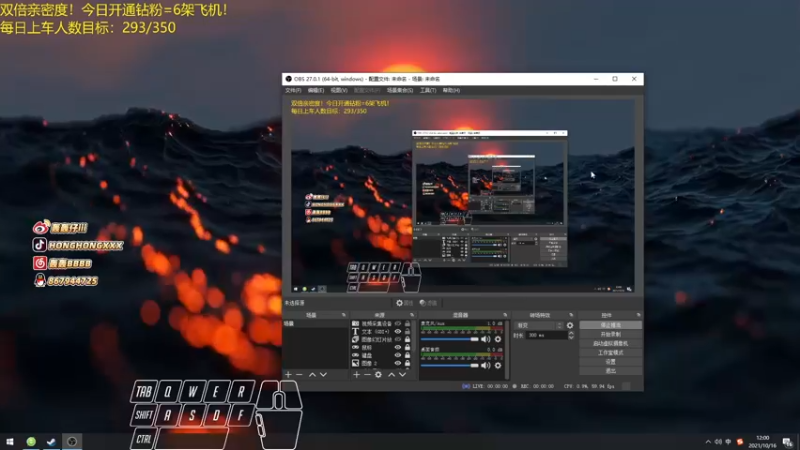The image size is (800, 450).
Task: Adjust Desktop Audio volume slider
Action: coord(449,365)
